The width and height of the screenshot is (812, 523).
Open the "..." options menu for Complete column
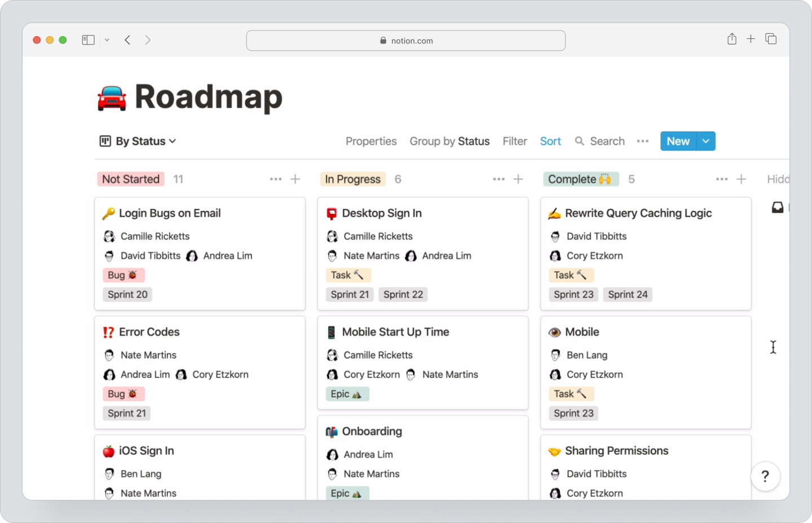[722, 179]
